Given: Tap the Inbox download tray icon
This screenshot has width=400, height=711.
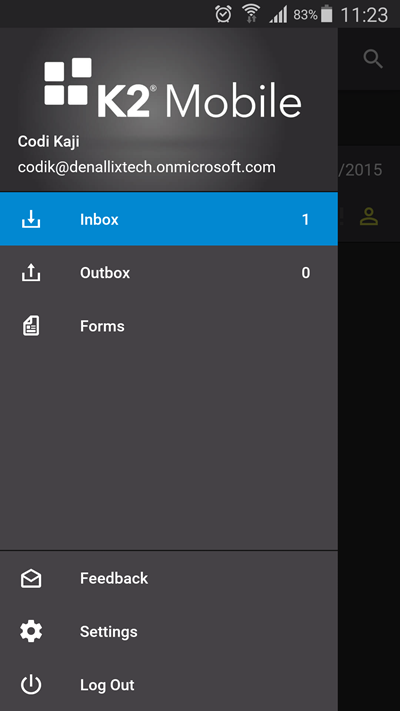Looking at the screenshot, I should point(31,219).
